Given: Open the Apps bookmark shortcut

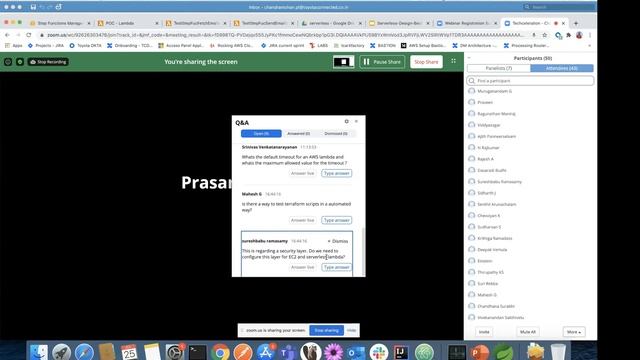Looking at the screenshot, I should [13, 46].
